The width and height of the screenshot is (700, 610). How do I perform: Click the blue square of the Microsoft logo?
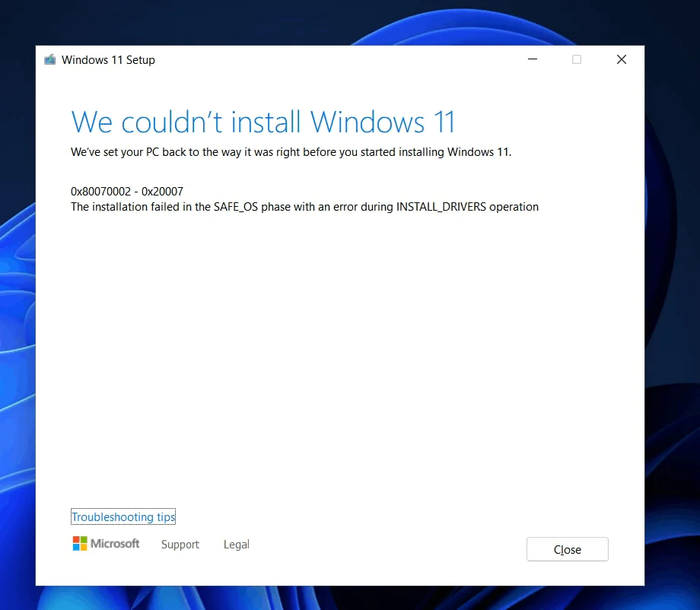pyautogui.click(x=76, y=547)
